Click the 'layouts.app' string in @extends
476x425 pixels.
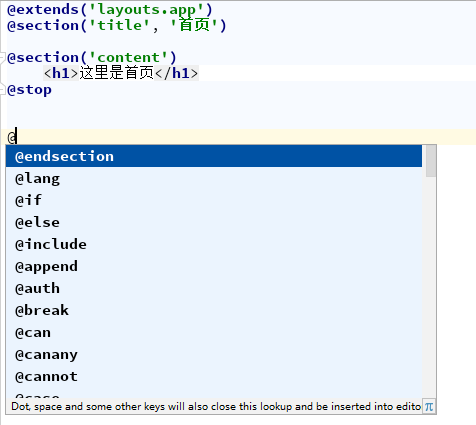click(x=146, y=9)
